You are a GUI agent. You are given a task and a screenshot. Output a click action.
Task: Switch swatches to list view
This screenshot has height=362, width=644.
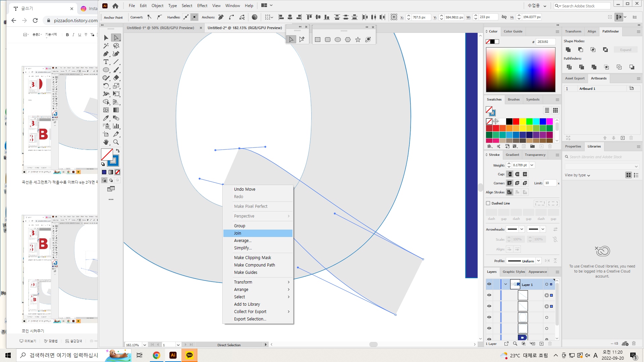547,110
